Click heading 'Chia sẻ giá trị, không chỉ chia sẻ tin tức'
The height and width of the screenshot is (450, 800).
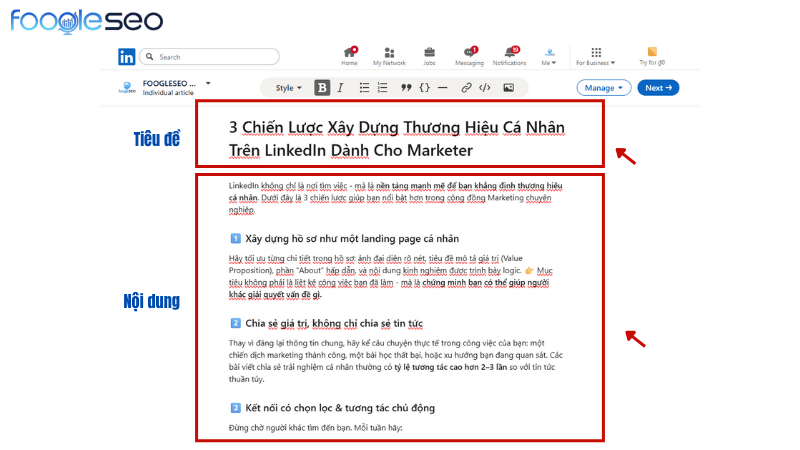[x=334, y=323]
